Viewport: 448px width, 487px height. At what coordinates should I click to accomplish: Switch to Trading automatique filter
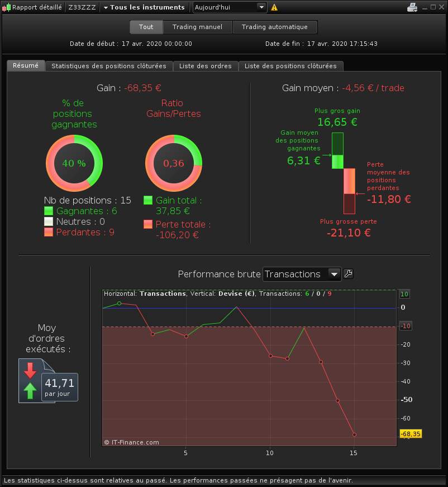pos(275,27)
